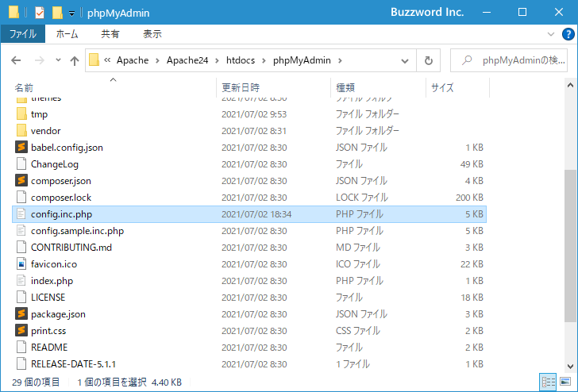578x392 pixels.
Task: Go forward with the forward arrow
Action: (39, 60)
